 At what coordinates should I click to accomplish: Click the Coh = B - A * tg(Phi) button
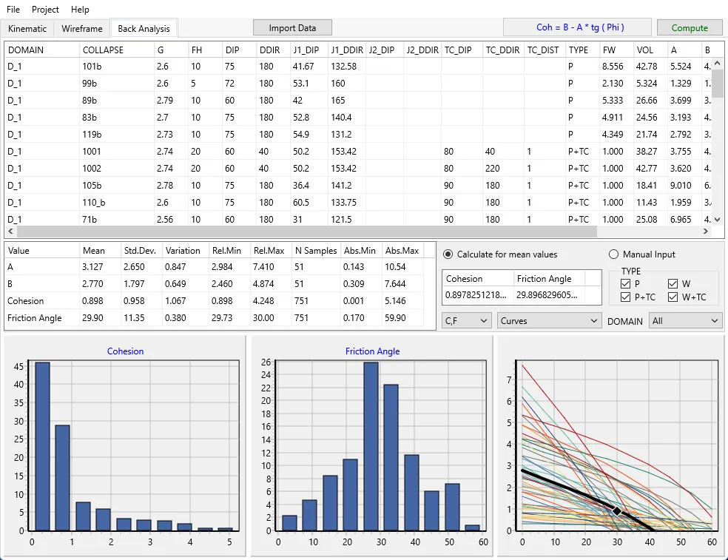coord(577,27)
